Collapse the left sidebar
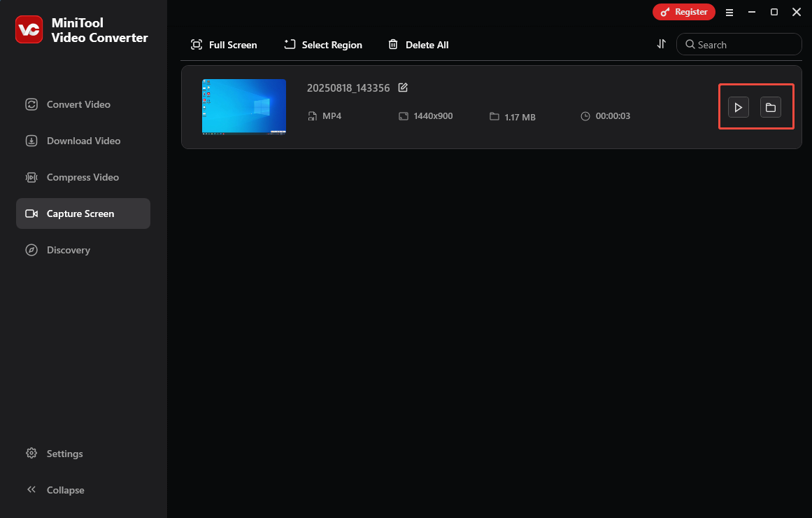 55,489
